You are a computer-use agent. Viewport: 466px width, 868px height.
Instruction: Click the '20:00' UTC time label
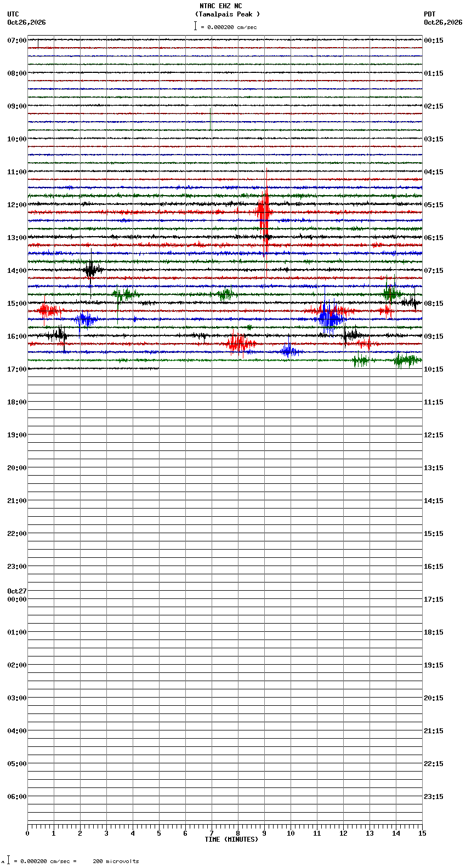pos(17,468)
